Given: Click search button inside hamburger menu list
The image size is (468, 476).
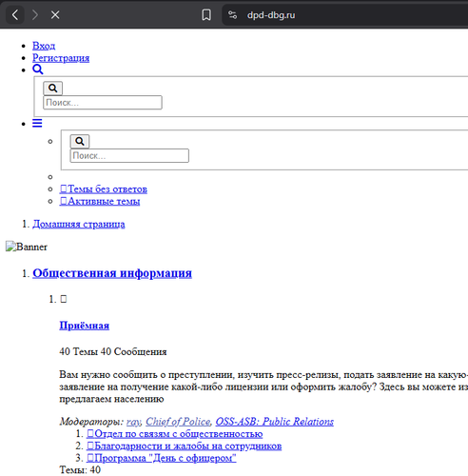Looking at the screenshot, I should tap(80, 141).
